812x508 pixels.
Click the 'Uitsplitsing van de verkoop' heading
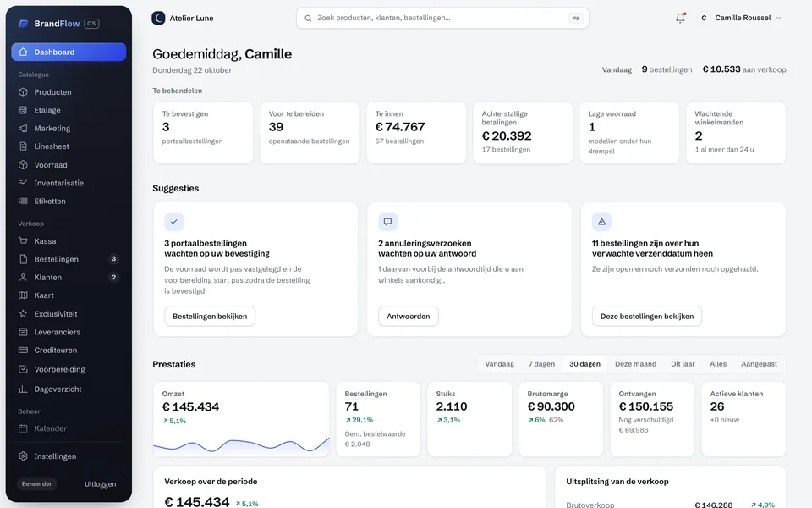pyautogui.click(x=617, y=482)
